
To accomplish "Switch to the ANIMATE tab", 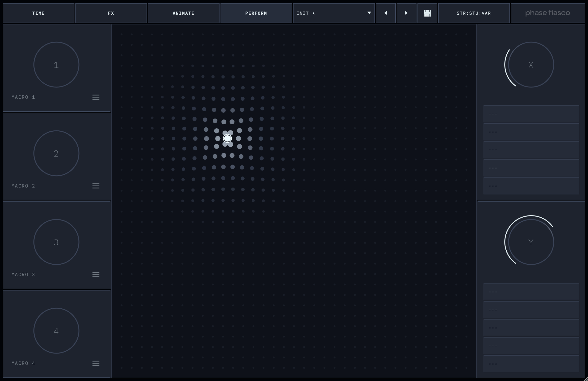I will pyautogui.click(x=183, y=13).
